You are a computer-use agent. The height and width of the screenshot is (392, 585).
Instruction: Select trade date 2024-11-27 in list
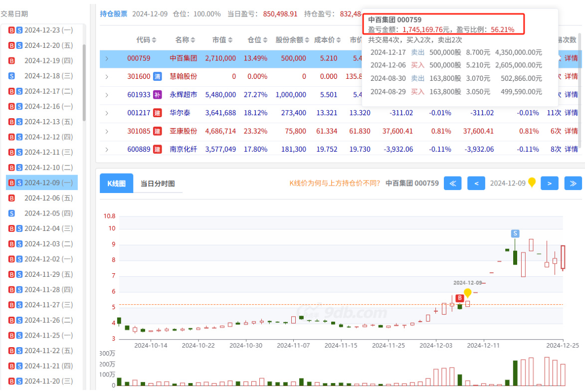(x=42, y=305)
